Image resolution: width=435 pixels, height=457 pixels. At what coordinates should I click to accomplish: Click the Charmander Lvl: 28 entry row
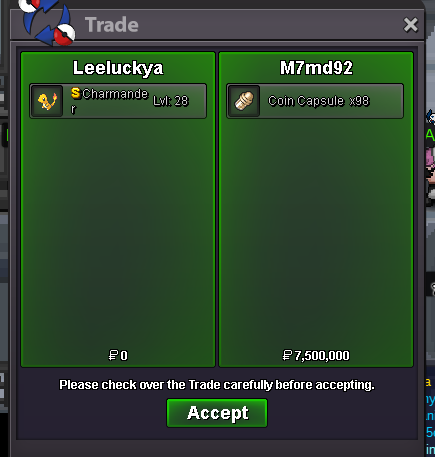[x=118, y=101]
